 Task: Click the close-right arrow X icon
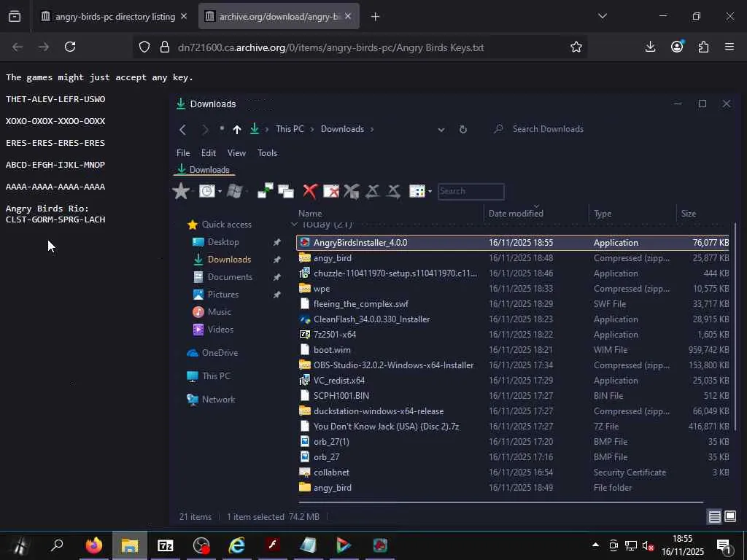pos(393,192)
